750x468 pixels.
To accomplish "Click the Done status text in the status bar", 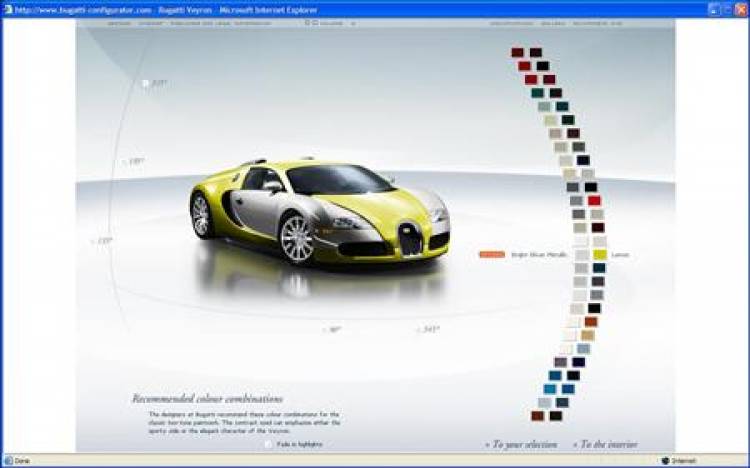I will (22, 461).
